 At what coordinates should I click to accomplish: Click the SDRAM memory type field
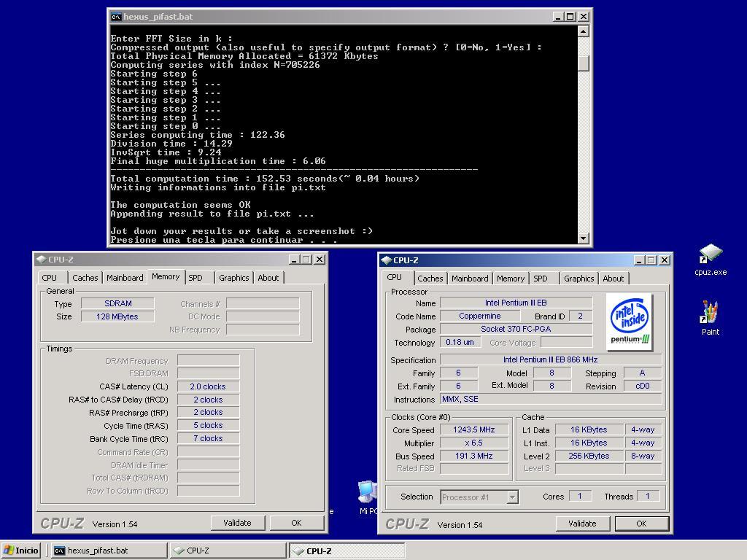click(117, 303)
